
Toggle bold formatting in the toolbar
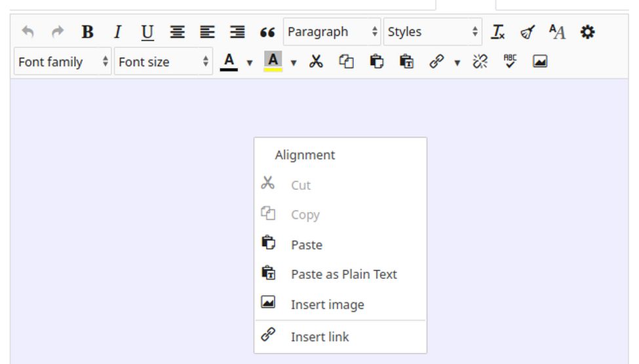click(87, 32)
